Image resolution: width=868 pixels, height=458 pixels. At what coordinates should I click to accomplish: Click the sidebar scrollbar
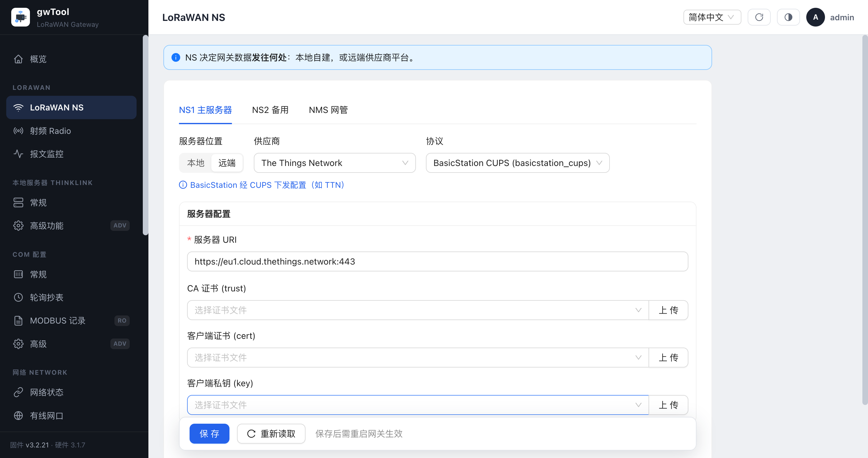[x=145, y=135]
